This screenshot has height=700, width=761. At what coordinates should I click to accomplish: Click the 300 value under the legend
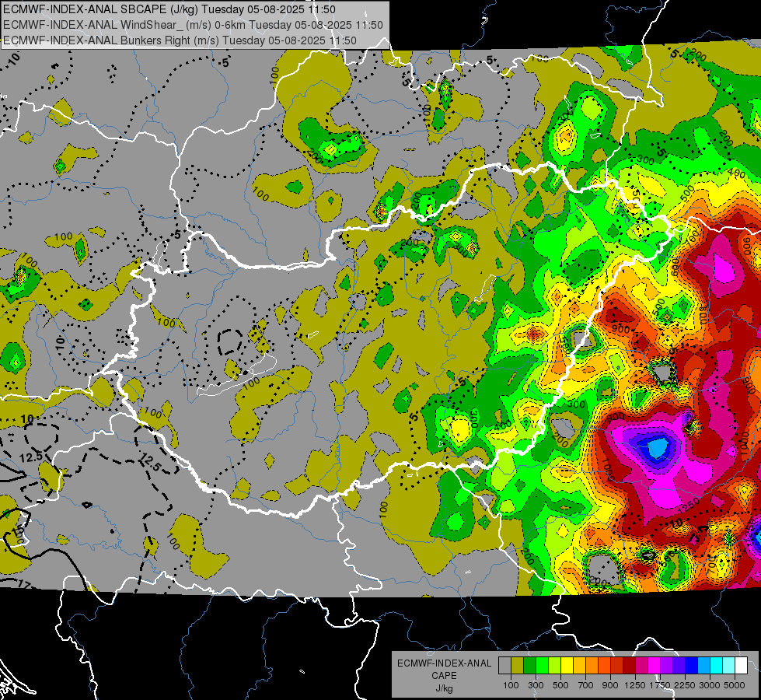point(536,685)
